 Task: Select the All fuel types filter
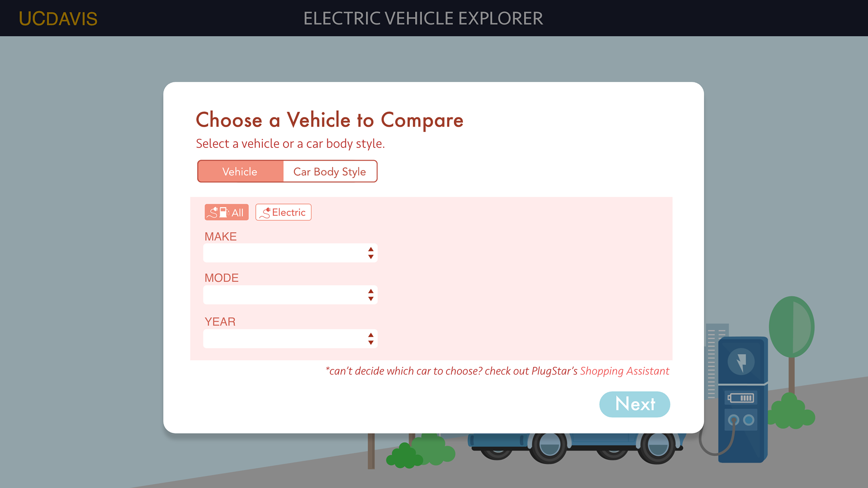pyautogui.click(x=226, y=212)
